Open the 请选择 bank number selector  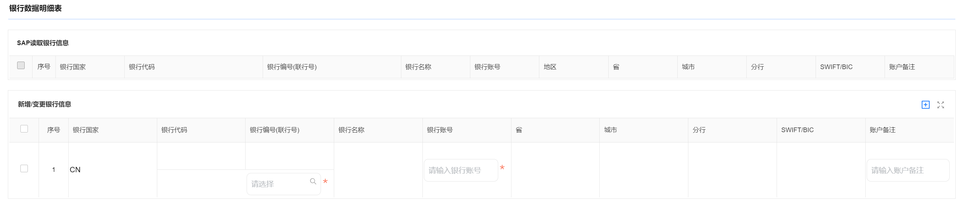click(283, 184)
